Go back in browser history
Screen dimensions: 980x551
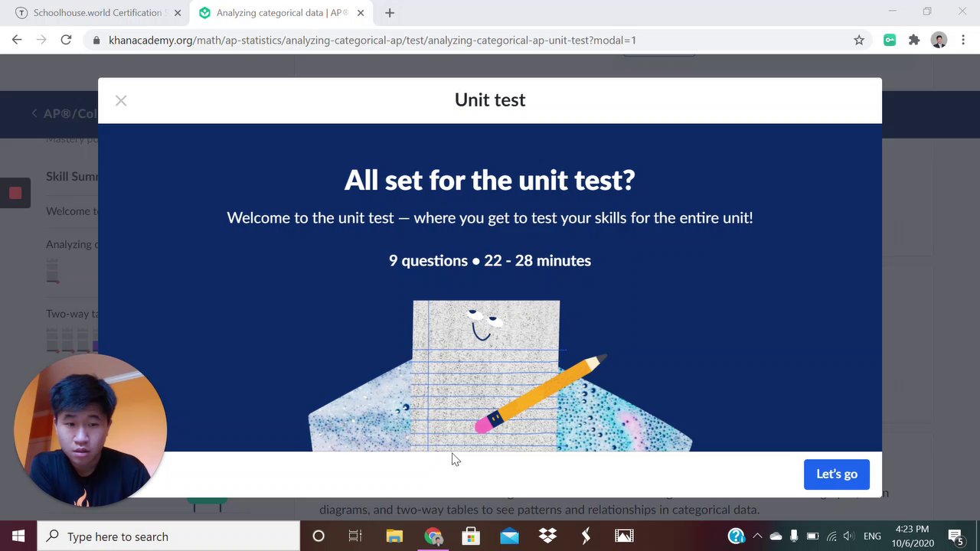point(17,40)
